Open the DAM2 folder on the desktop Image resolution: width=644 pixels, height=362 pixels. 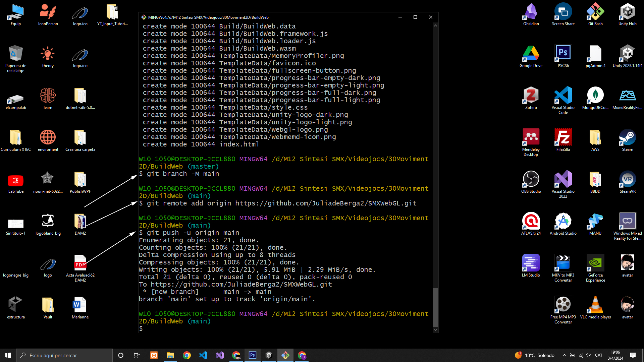tap(80, 221)
